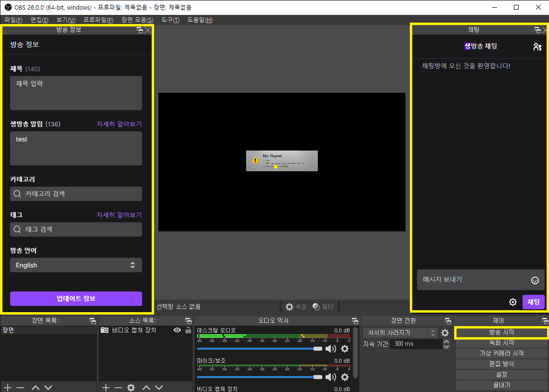Float the 소스 목록 dock
Image resolution: width=549 pixels, height=392 pixels.
188,321
